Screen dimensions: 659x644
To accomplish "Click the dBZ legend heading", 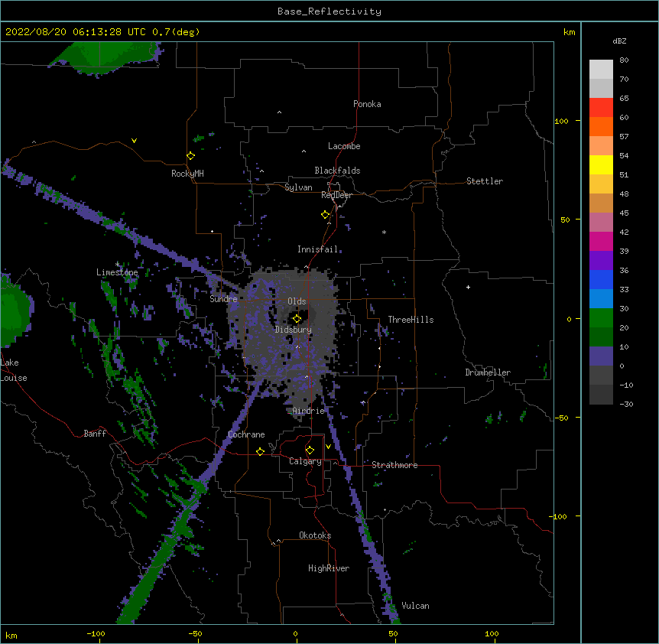I will [x=619, y=41].
